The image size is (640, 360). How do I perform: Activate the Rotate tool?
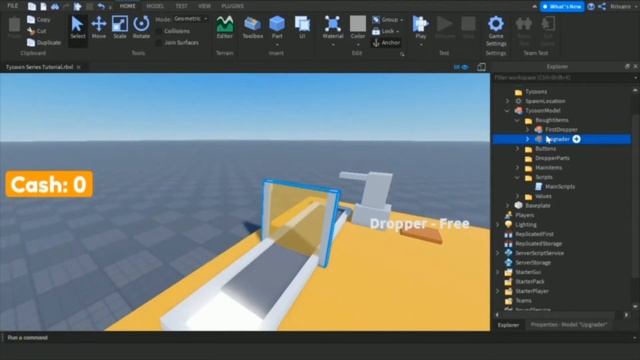tap(141, 28)
